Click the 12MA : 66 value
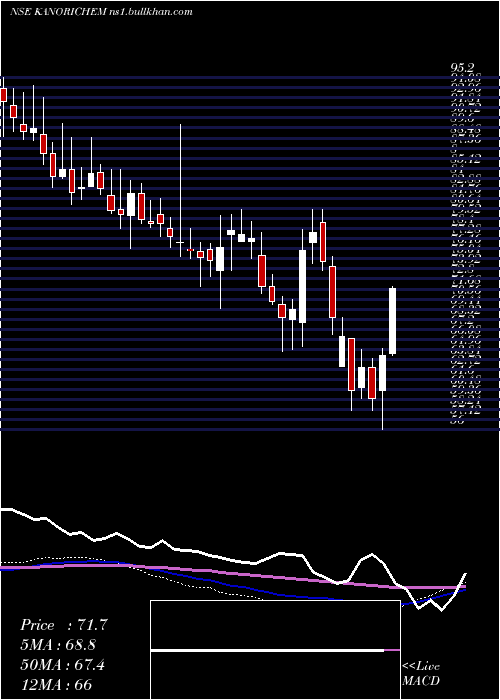 coord(55,685)
